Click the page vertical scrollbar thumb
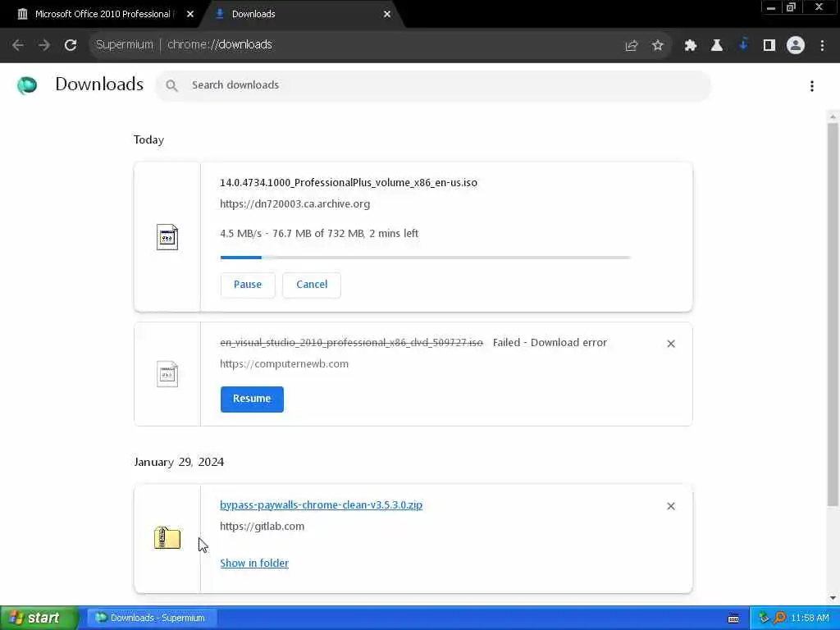The image size is (840, 630). coord(833,315)
